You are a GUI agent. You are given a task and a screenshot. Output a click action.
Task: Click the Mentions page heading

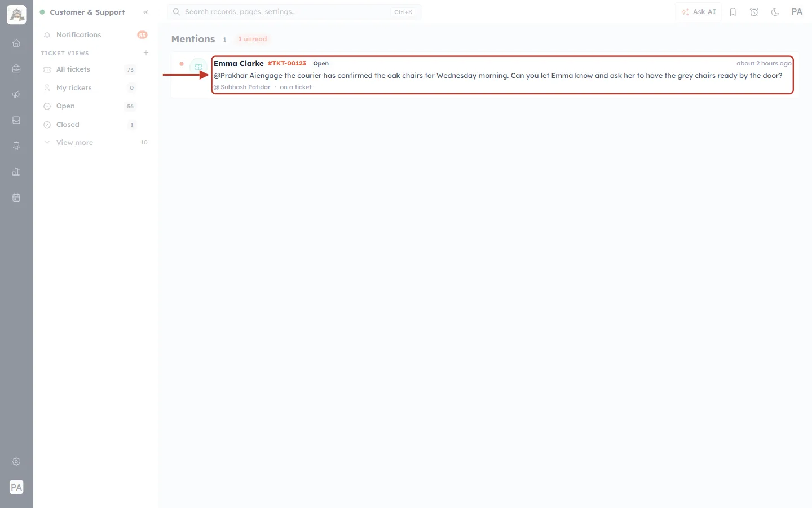point(193,39)
